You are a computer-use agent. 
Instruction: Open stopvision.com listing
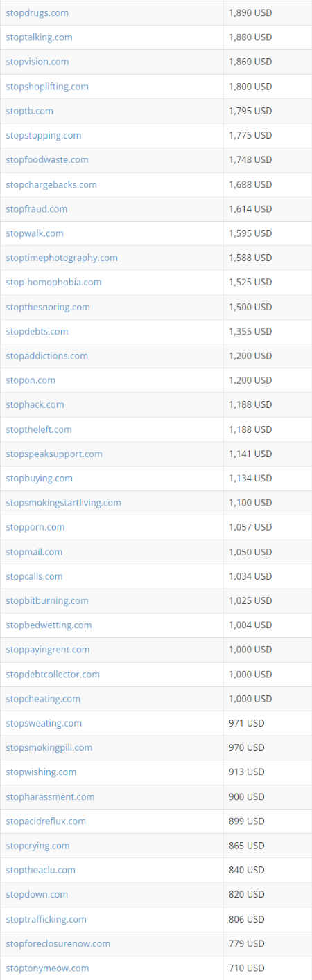(37, 62)
